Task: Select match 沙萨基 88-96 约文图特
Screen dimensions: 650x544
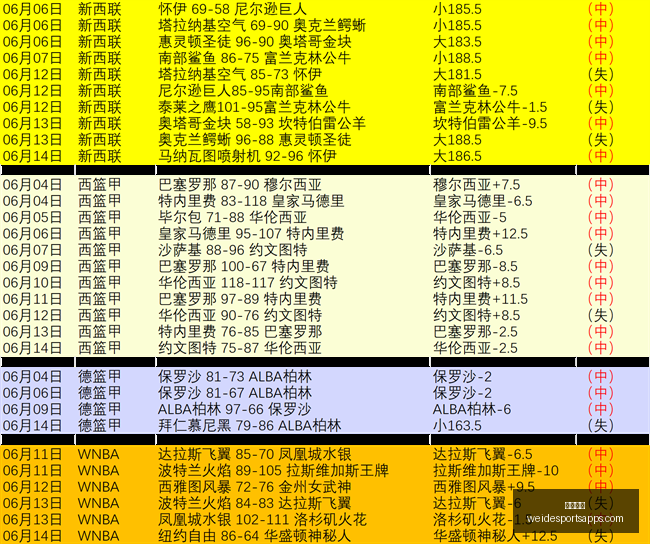Action: pos(232,250)
